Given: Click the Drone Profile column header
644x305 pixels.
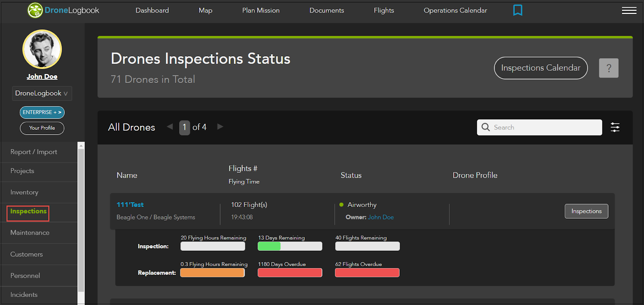Looking at the screenshot, I should (475, 175).
